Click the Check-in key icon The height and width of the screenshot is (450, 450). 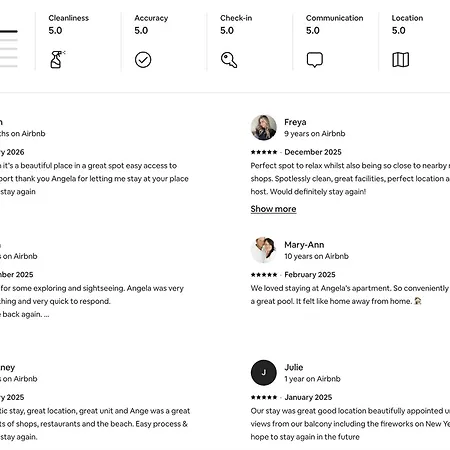coord(229,60)
